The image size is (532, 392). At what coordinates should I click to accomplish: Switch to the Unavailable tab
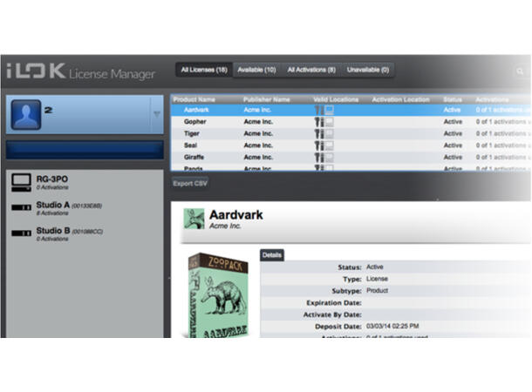click(368, 70)
